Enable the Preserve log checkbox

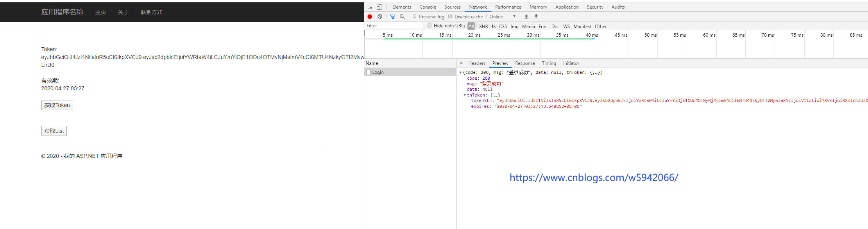tap(415, 17)
